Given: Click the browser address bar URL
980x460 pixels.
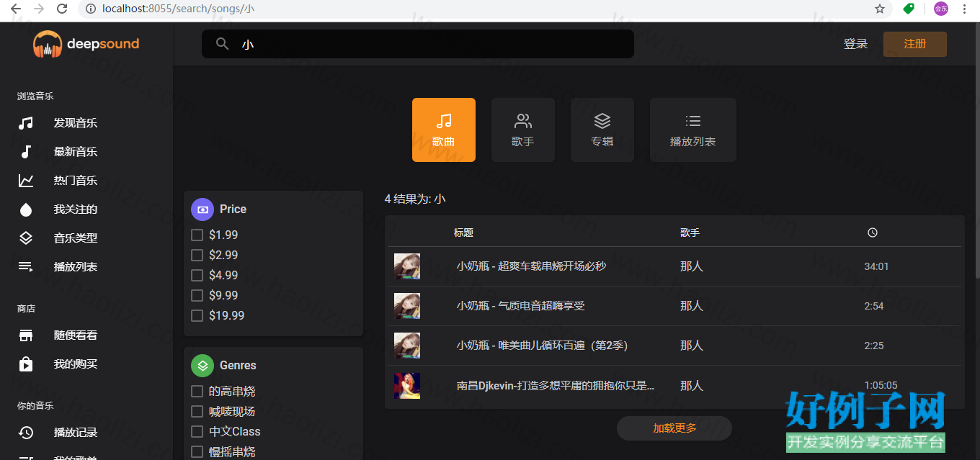Looking at the screenshot, I should tap(178, 9).
